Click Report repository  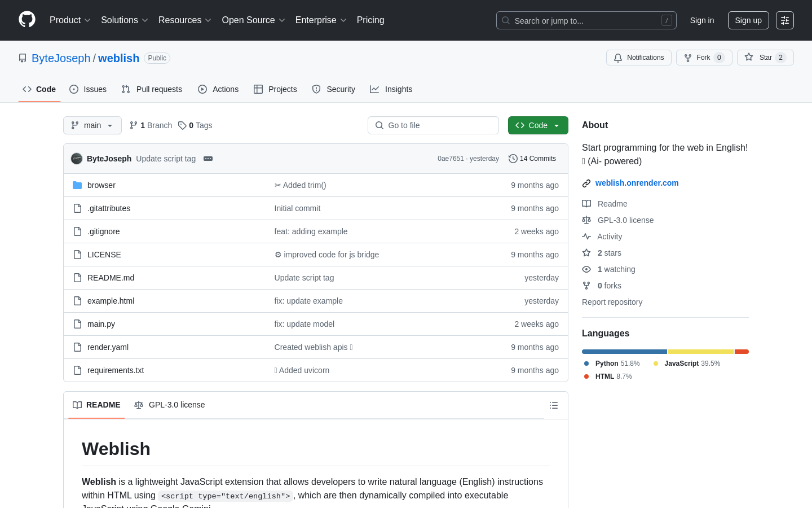[x=612, y=302]
